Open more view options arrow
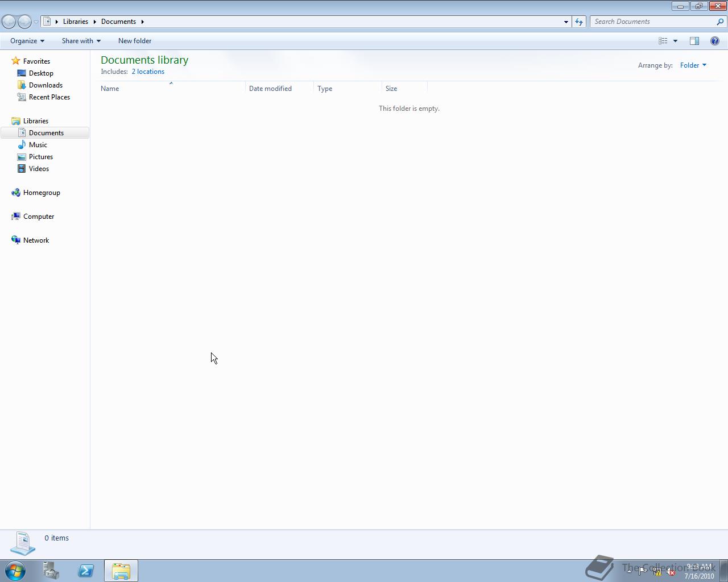 (x=675, y=41)
